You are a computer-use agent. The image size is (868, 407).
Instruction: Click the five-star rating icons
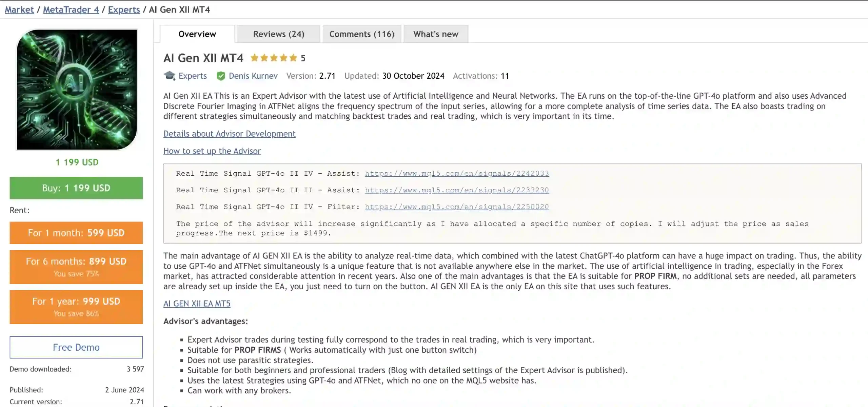[x=274, y=58]
